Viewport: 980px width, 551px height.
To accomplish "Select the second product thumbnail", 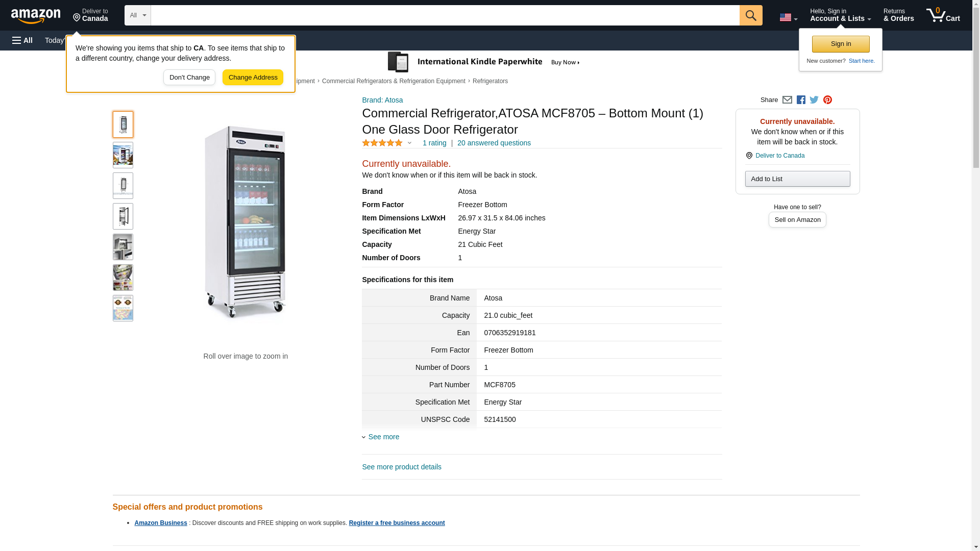I will (123, 155).
